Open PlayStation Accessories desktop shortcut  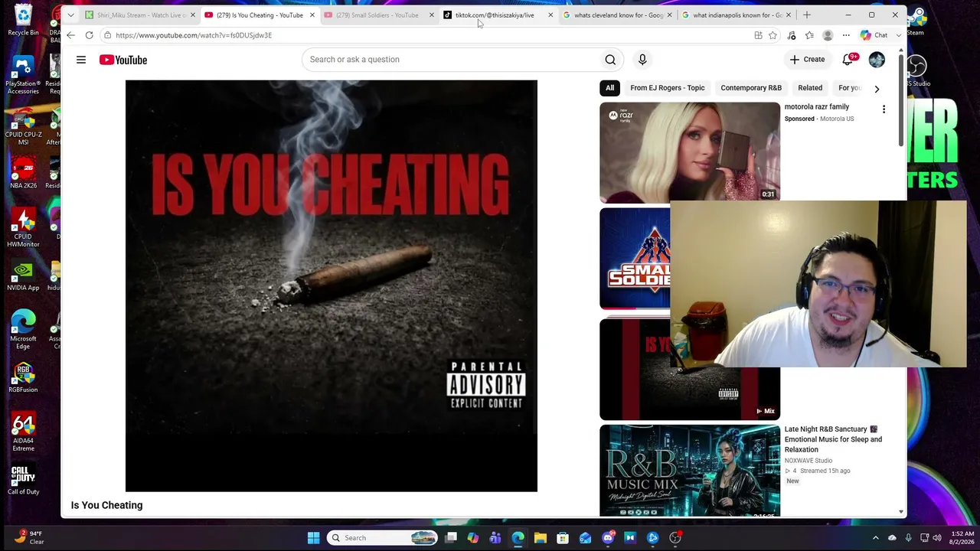(23, 74)
